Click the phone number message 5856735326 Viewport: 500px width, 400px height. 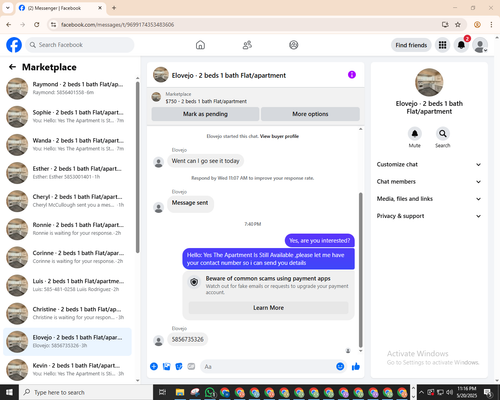[x=188, y=339]
